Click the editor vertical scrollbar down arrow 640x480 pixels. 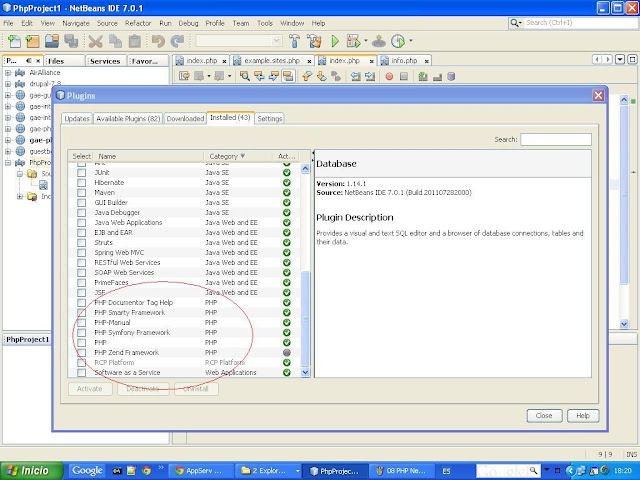pos(624,324)
